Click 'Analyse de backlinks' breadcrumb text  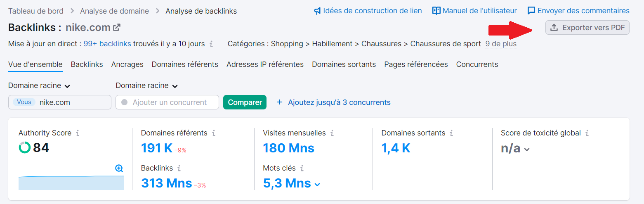pyautogui.click(x=201, y=11)
